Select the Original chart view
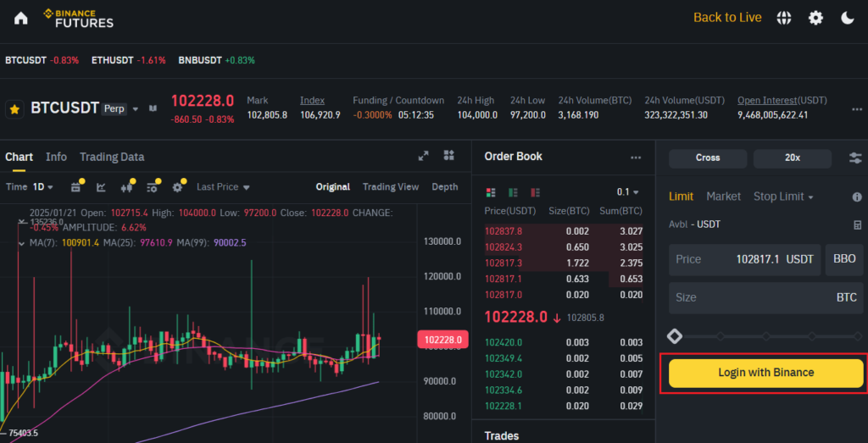Screen dimensions: 868x443 332,187
